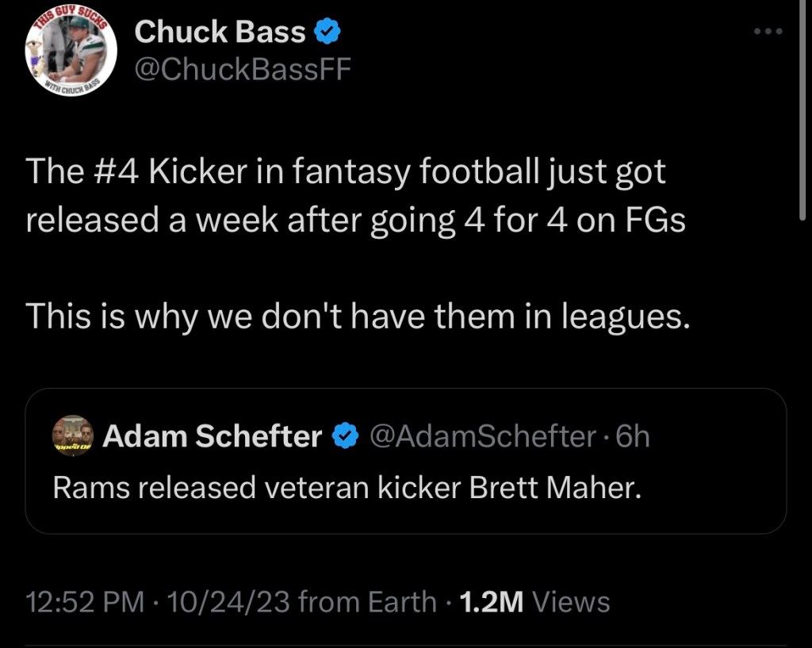Click the Adam Schefter name in quote
The height and width of the screenshot is (648, 812).
[x=212, y=436]
